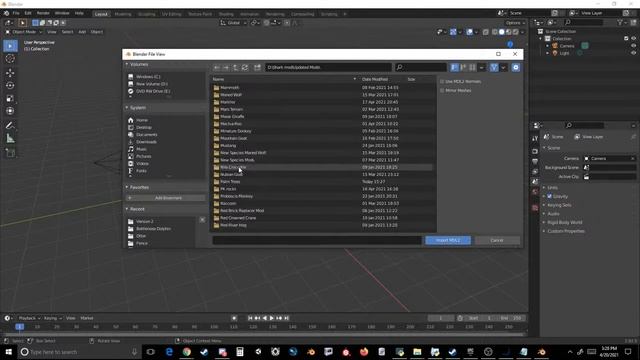
Task: Switch file browser to horizontal list display
Action: (x=463, y=67)
